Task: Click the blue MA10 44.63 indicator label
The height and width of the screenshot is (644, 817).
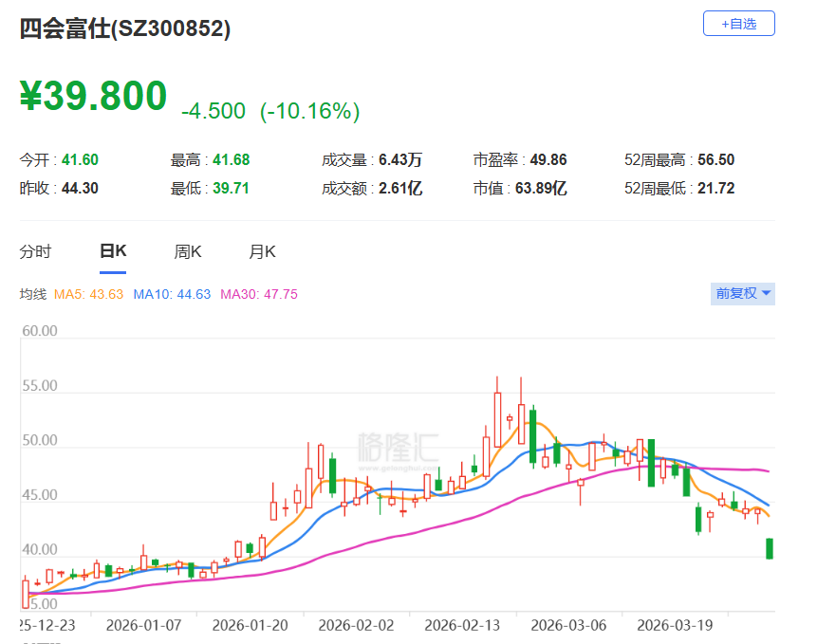Action: click(x=172, y=295)
